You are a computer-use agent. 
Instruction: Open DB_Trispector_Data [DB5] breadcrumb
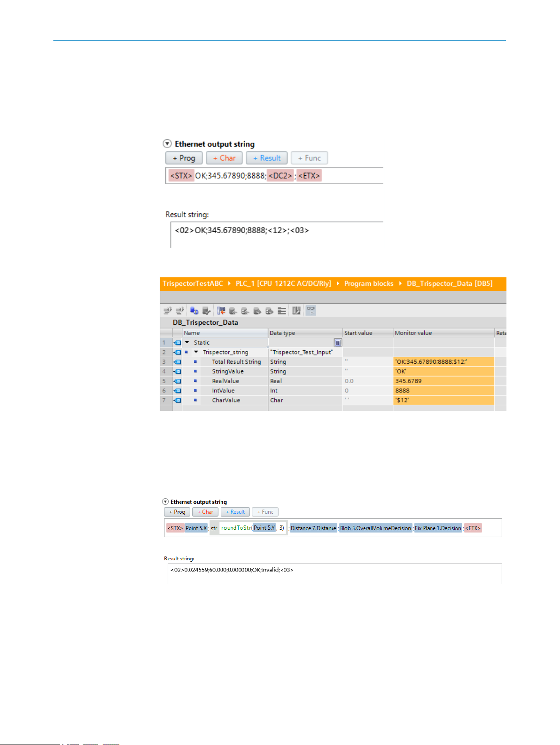point(450,283)
